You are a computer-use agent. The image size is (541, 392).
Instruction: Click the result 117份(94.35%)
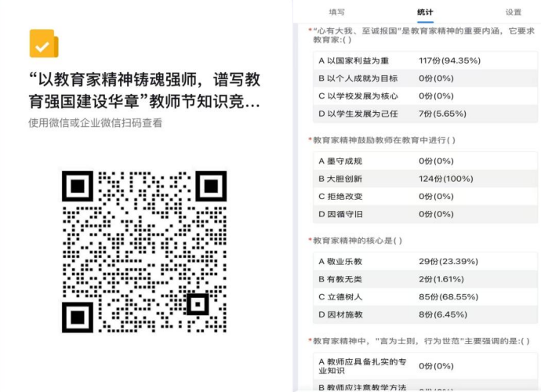pyautogui.click(x=449, y=60)
